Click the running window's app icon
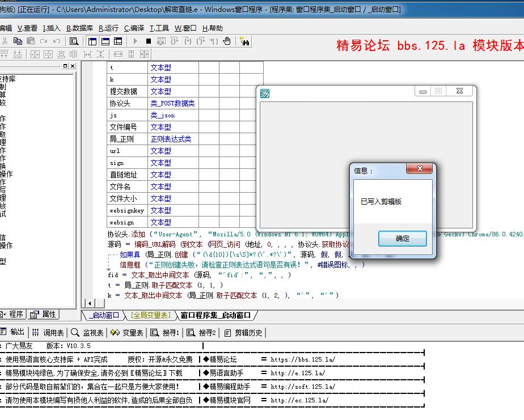This screenshot has height=420, width=524. [x=265, y=94]
